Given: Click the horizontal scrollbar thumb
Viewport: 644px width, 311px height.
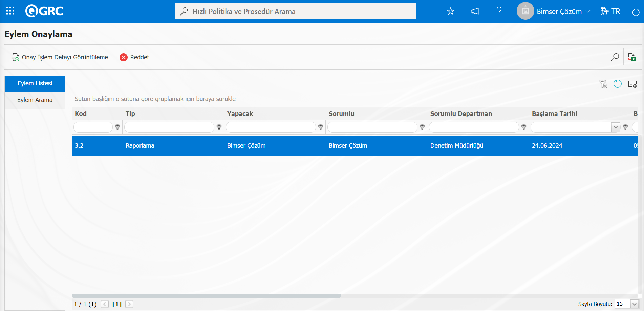Looking at the screenshot, I should [207, 296].
